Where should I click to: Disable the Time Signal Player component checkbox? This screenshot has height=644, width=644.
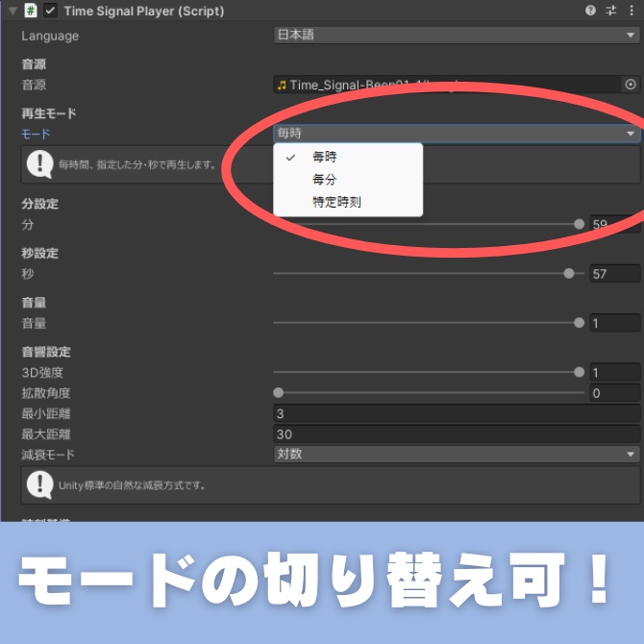[x=50, y=11]
